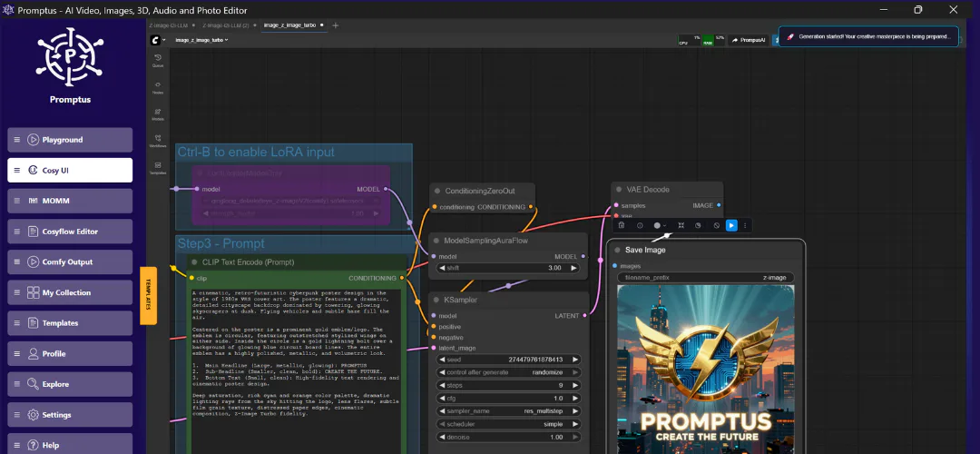Click the Ctrl-B to enable LoRA input title
This screenshot has width=980, height=454.
point(256,152)
